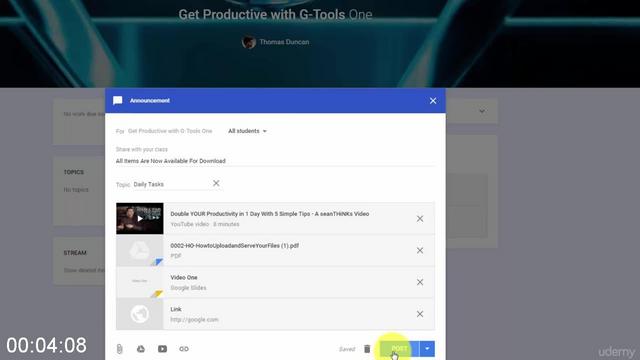Viewport: 640px width, 360px height.
Task: Click the Double YOUR Productivity video title
Action: tap(269, 214)
